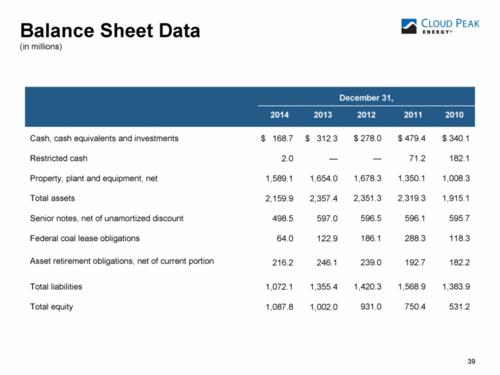Click the 2011 column header
The image size is (500, 375).
coord(413,115)
